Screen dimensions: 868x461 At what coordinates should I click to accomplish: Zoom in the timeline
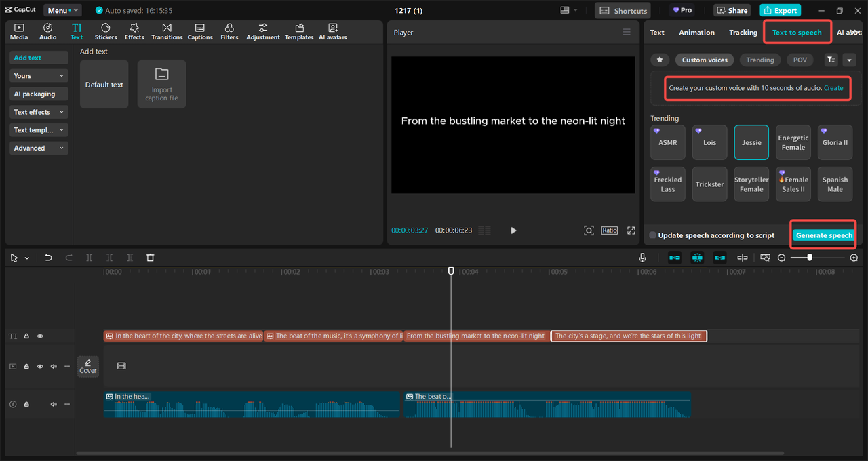[x=854, y=258]
